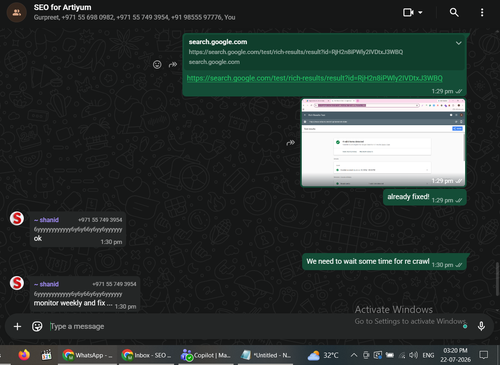Open the calendar app icon in taskbar
Screen dimensions: 500x365
pos(46,355)
